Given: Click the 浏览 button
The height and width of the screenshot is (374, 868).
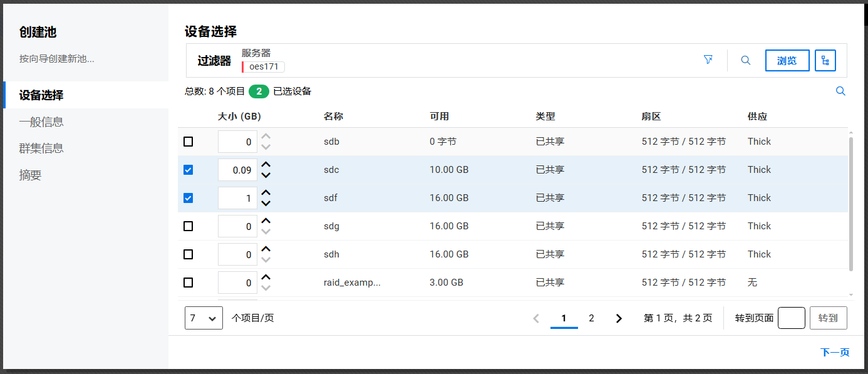Looking at the screenshot, I should coord(787,61).
